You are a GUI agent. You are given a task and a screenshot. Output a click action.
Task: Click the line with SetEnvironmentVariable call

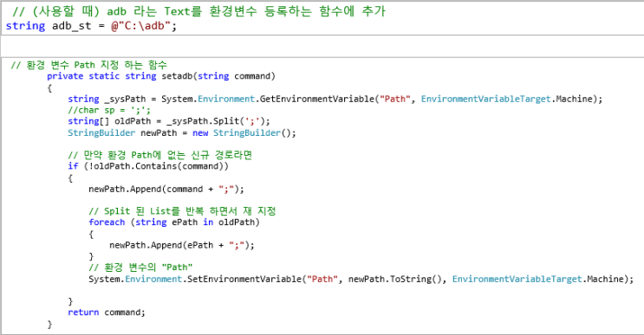click(x=361, y=280)
